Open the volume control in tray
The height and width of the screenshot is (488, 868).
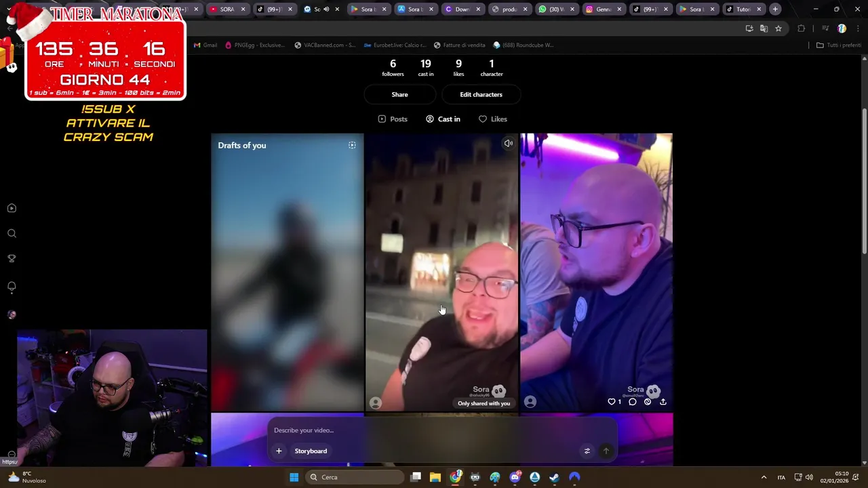pyautogui.click(x=809, y=477)
